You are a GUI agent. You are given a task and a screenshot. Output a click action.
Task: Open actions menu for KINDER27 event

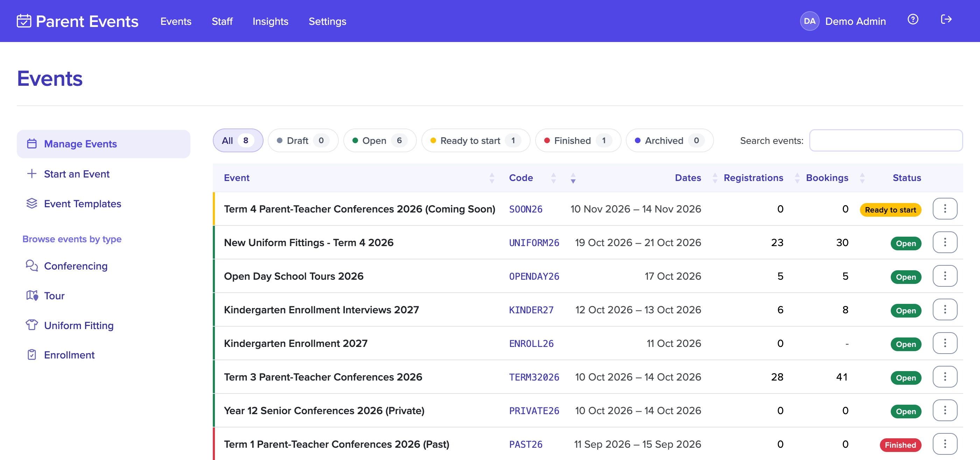coord(945,309)
